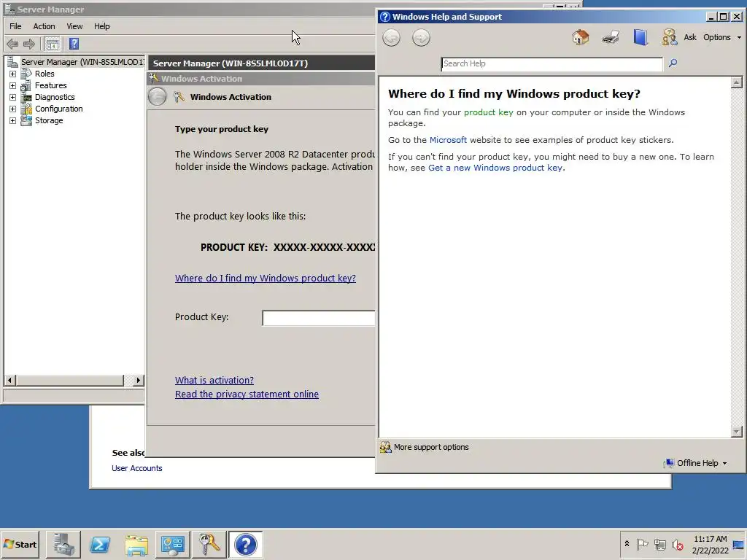This screenshot has height=560, width=747.
Task: Open the Start menu
Action: click(20, 544)
